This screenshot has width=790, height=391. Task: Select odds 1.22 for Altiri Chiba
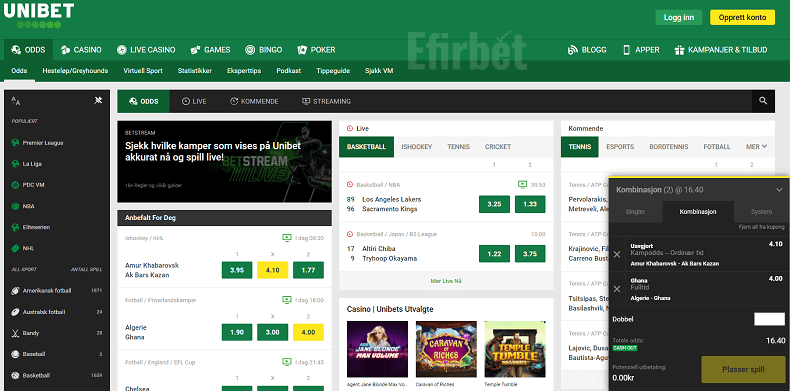[494, 253]
